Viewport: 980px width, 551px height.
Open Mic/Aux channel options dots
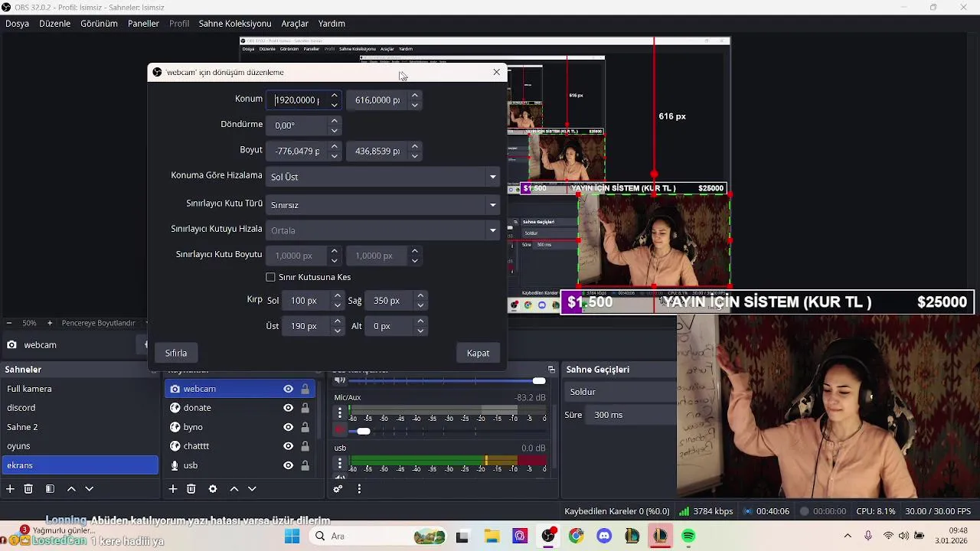click(x=340, y=412)
